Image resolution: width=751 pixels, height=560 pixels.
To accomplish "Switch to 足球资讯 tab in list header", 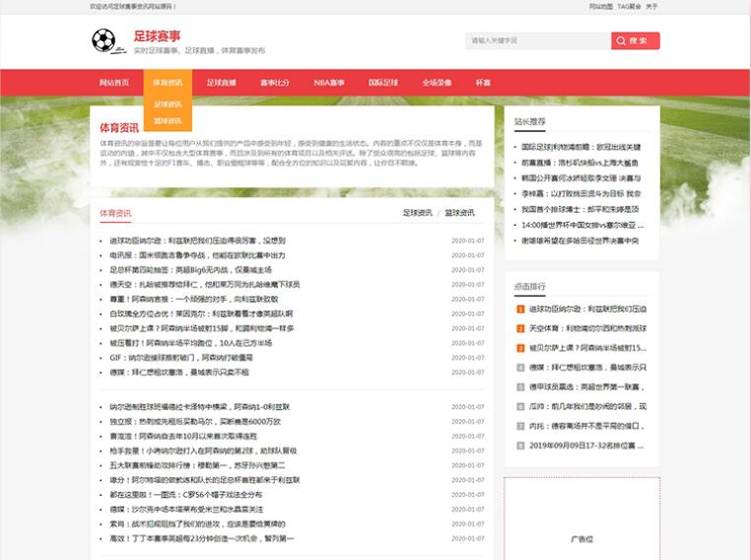I will coord(417,212).
